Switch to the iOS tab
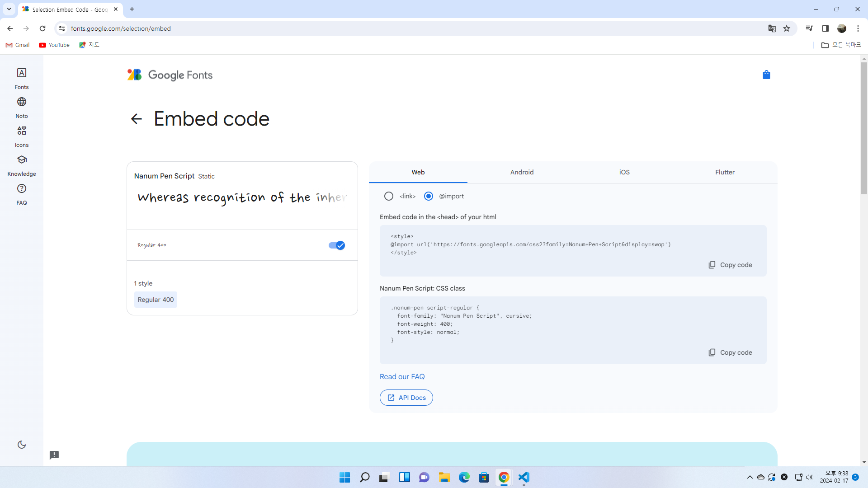This screenshot has width=868, height=488. point(624,172)
